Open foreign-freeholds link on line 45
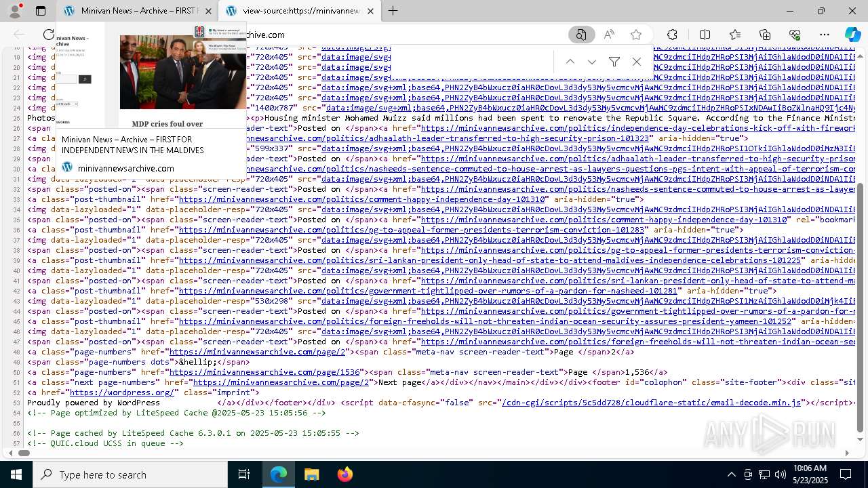Screen dimensions: 868x488 486,321
